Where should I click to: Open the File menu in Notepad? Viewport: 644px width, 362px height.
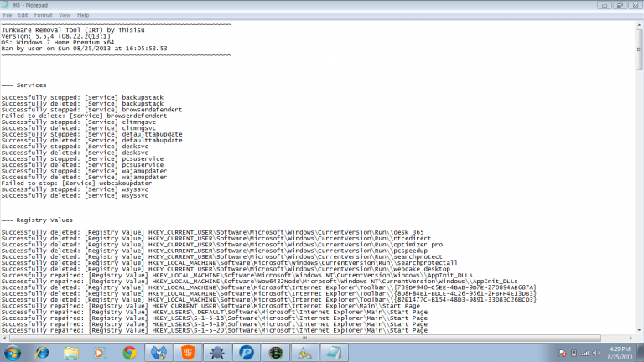coord(8,15)
